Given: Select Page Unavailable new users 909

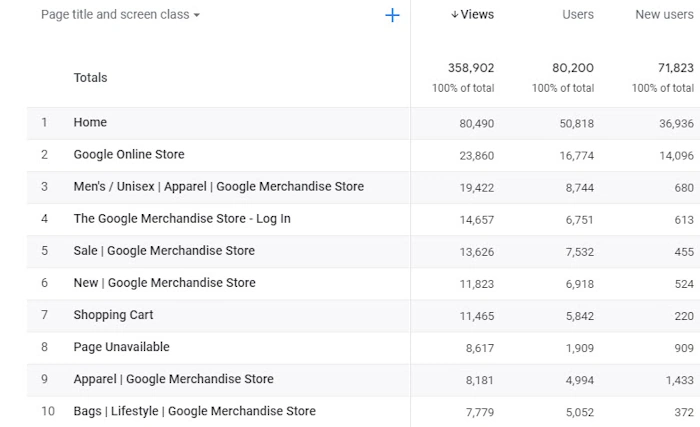Looking at the screenshot, I should point(684,348).
